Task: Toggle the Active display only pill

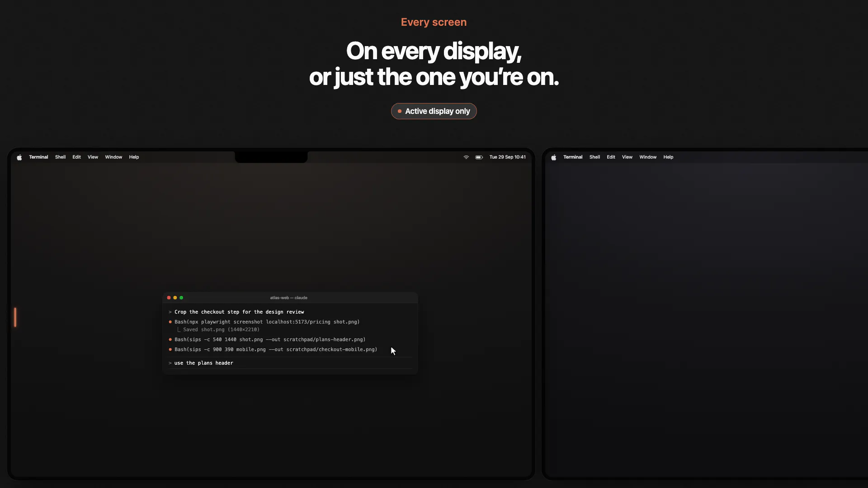Action: (x=434, y=111)
